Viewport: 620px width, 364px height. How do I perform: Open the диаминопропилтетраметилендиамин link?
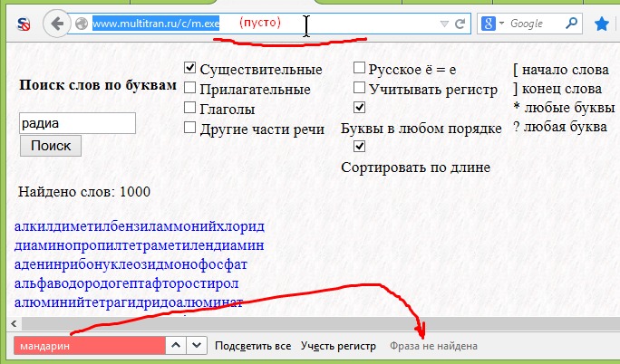tap(140, 245)
